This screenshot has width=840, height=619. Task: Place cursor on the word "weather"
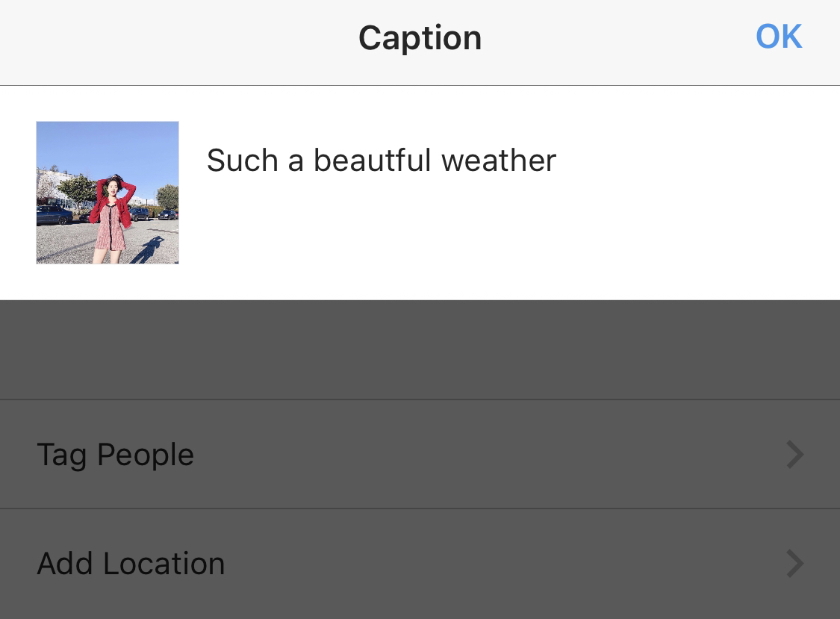(x=499, y=161)
